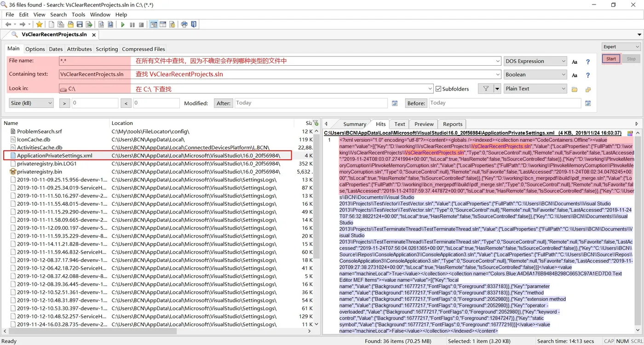Switch to the Scripting tab
This screenshot has width=644, height=345.
click(x=107, y=49)
